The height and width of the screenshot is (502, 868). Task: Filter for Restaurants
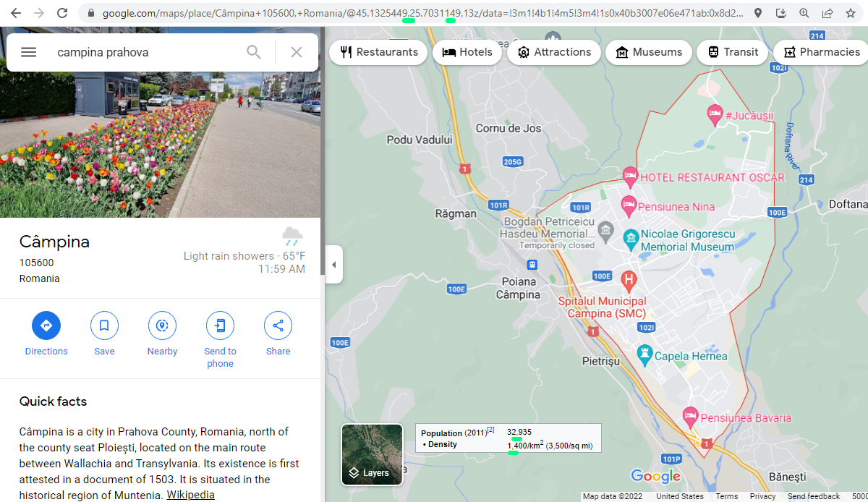coord(378,51)
